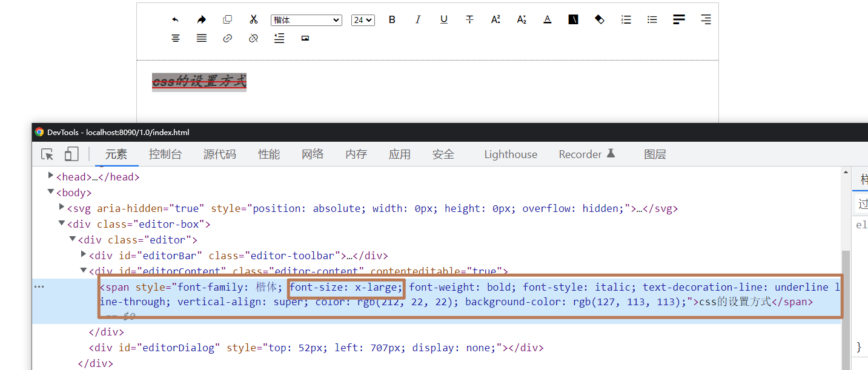
Task: Open the font size 24 dropdown
Action: point(363,20)
